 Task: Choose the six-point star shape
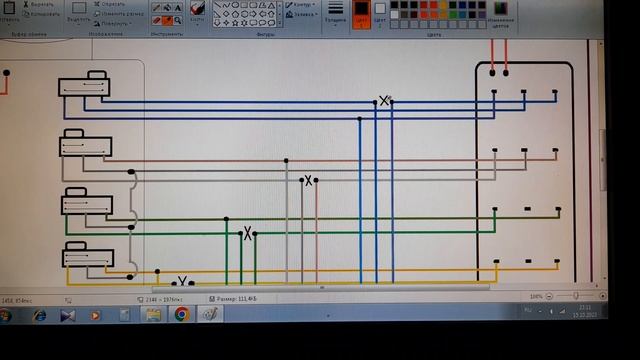pos(244,23)
